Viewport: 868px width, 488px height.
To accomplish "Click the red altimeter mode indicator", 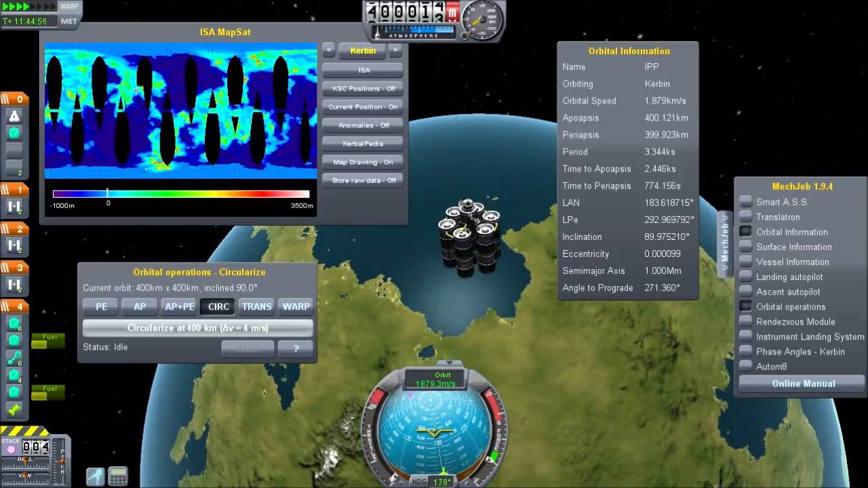I will tap(452, 12).
